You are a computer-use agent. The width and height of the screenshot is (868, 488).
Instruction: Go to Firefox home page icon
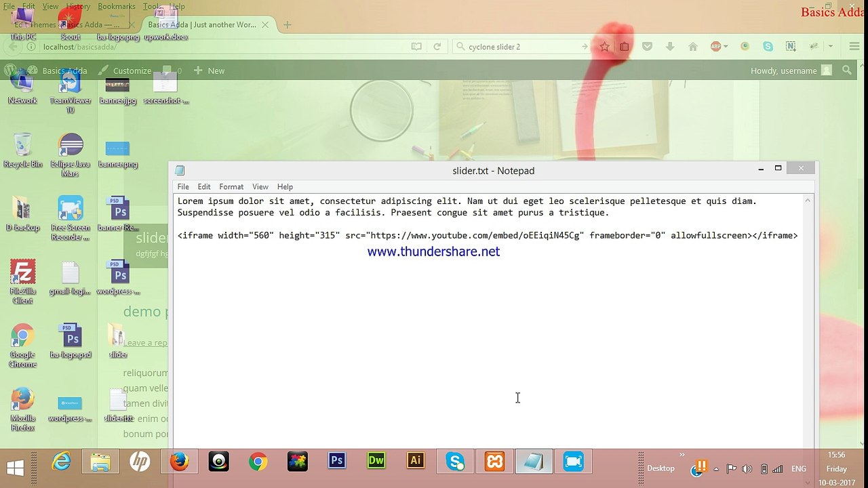692,47
